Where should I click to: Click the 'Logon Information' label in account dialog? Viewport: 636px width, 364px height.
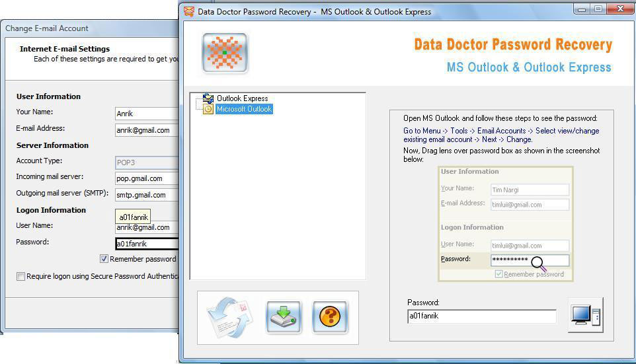coord(51,210)
